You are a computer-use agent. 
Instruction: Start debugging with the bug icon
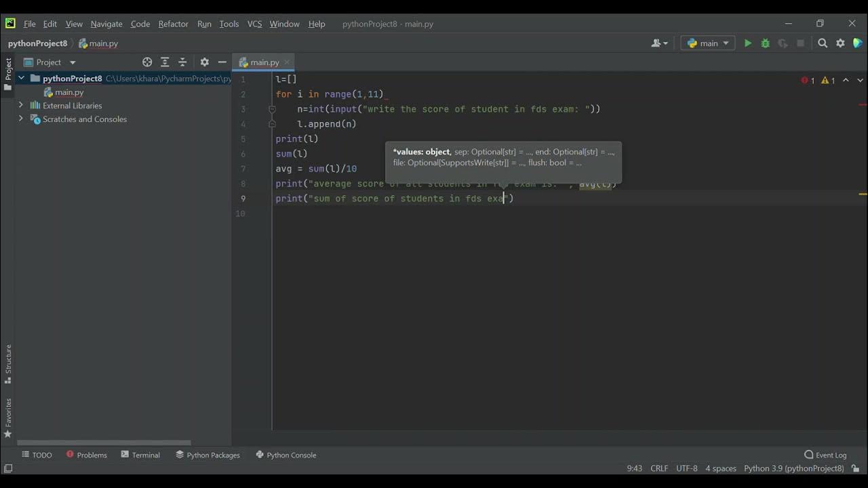[765, 43]
